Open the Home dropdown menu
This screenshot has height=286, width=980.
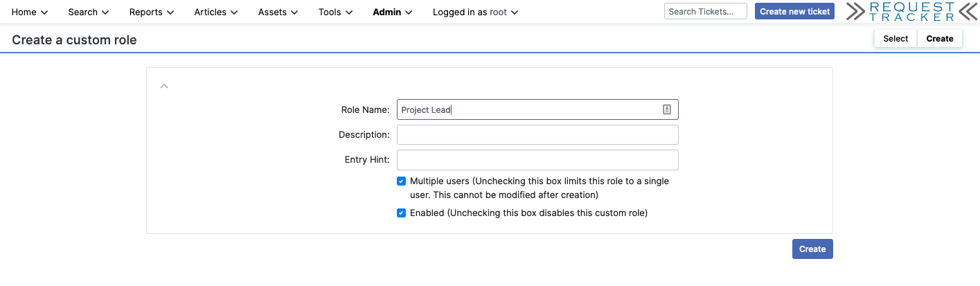(x=30, y=12)
